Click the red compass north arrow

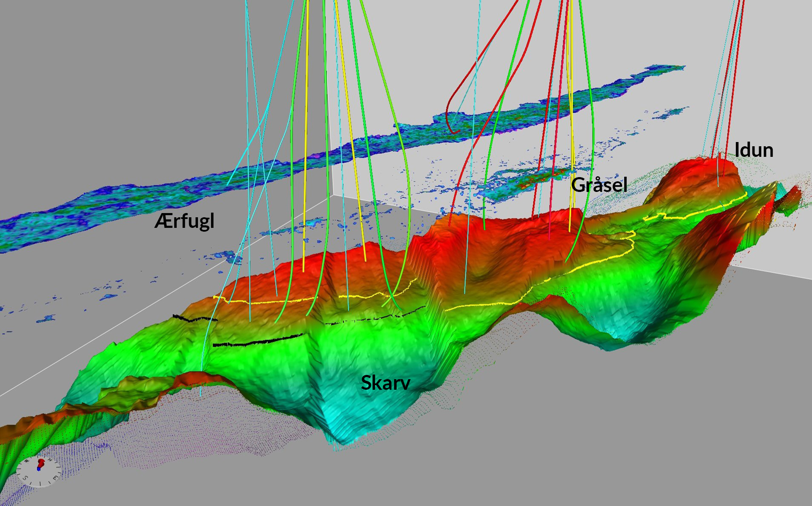[41, 462]
